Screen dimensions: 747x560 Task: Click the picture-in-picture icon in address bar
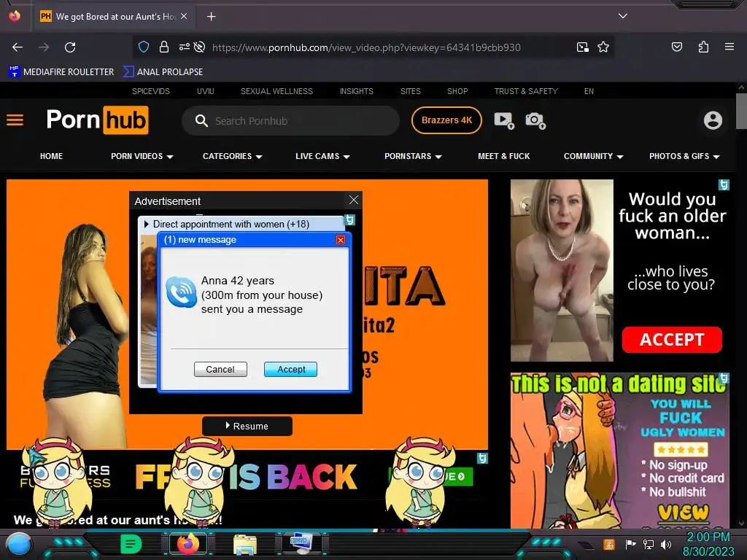click(582, 47)
